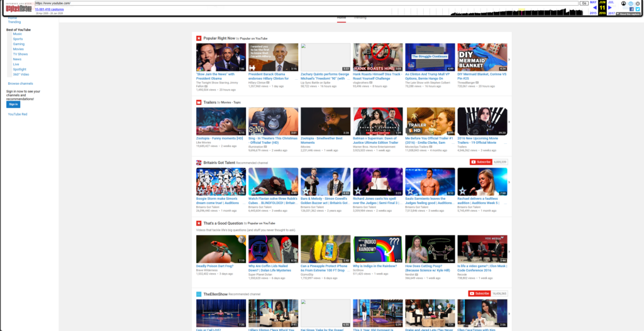Expand About this capture
This screenshot has width=644, height=331.
coord(627,14)
